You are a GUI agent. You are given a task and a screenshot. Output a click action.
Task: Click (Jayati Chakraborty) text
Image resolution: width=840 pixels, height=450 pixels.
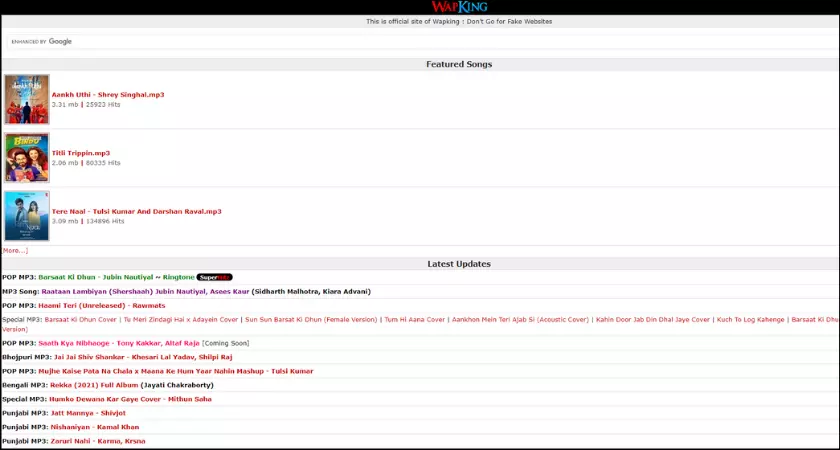click(177, 385)
